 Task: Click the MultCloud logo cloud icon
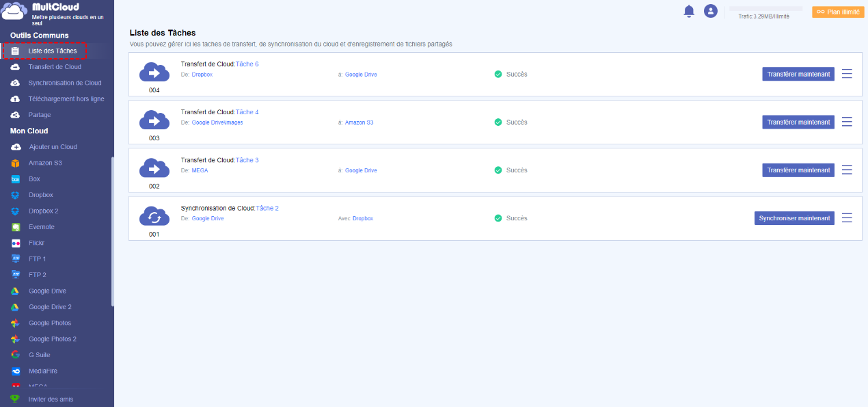click(14, 12)
